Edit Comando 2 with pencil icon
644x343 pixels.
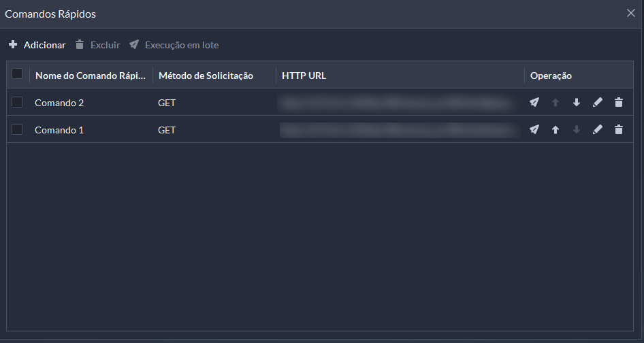598,102
